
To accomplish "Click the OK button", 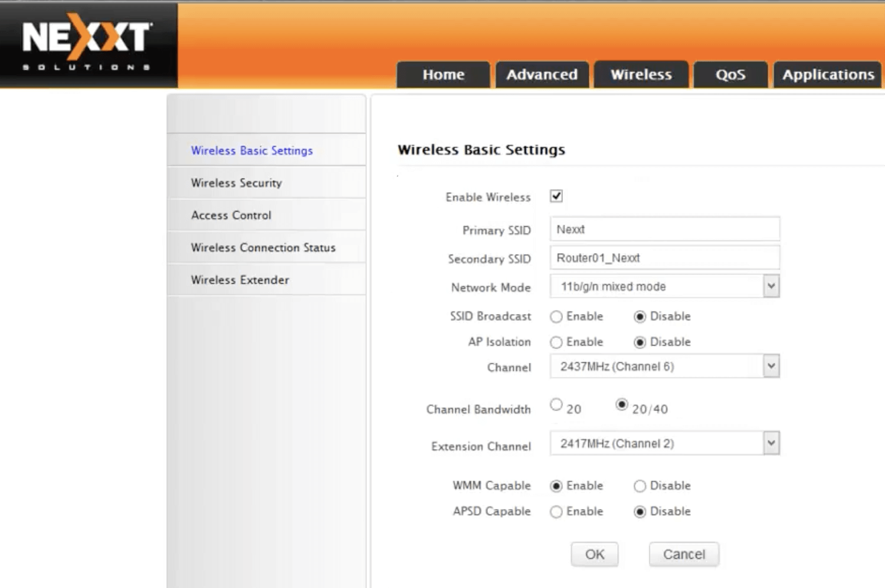I will click(x=594, y=554).
